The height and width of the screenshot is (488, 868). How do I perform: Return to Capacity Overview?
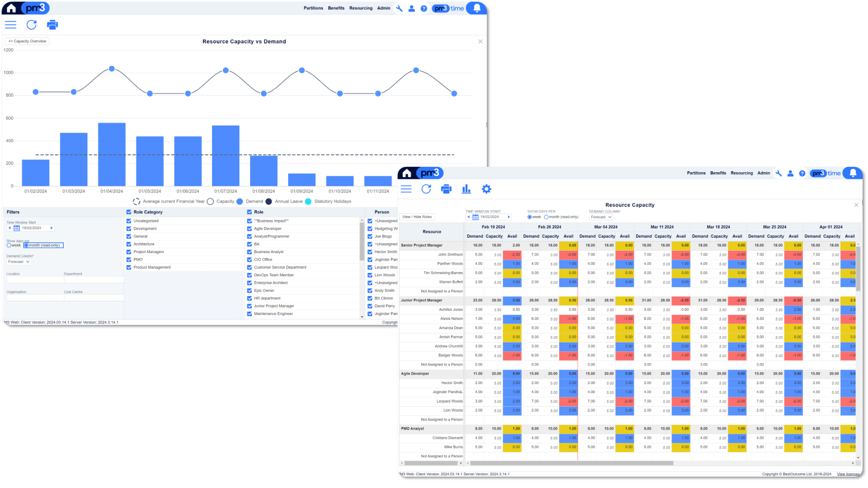pos(27,41)
